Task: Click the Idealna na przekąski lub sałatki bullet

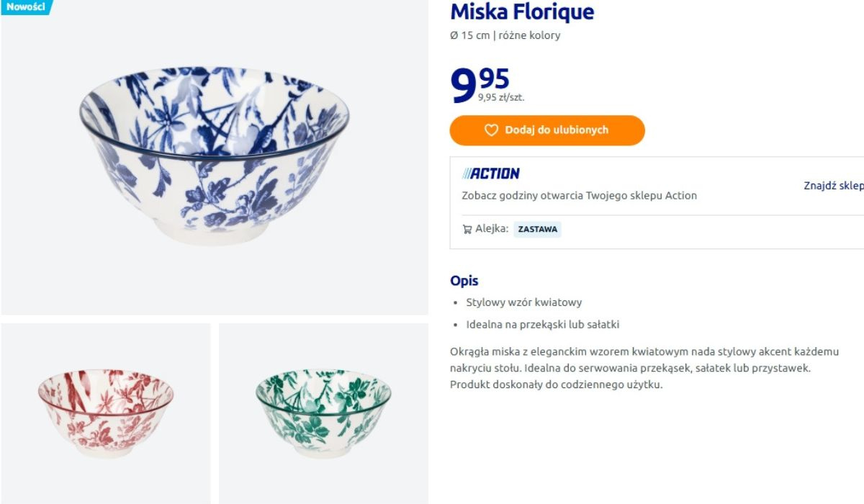Action: [542, 325]
